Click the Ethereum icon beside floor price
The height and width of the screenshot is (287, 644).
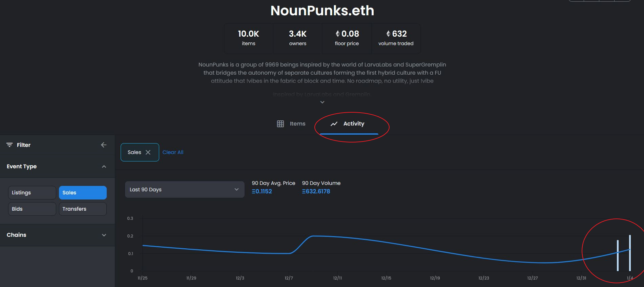tap(338, 34)
